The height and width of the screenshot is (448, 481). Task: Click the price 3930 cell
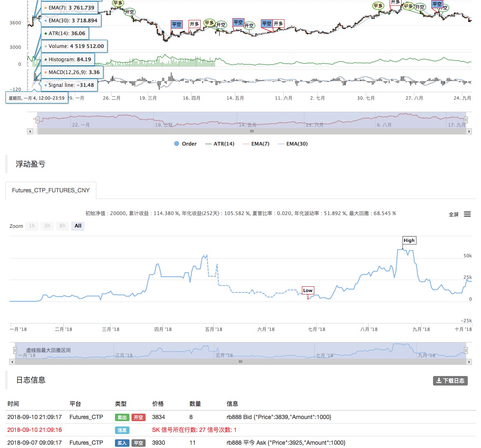[158, 443]
